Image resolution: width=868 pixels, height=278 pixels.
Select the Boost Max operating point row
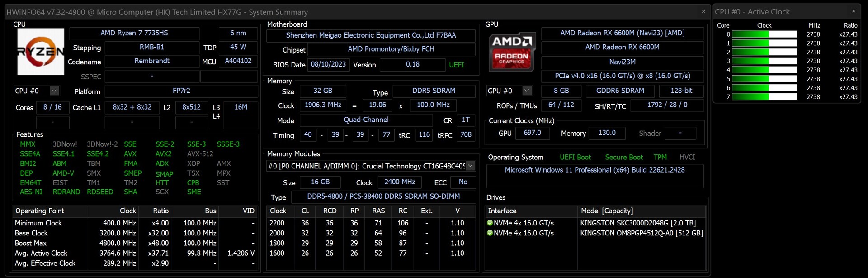(x=31, y=243)
